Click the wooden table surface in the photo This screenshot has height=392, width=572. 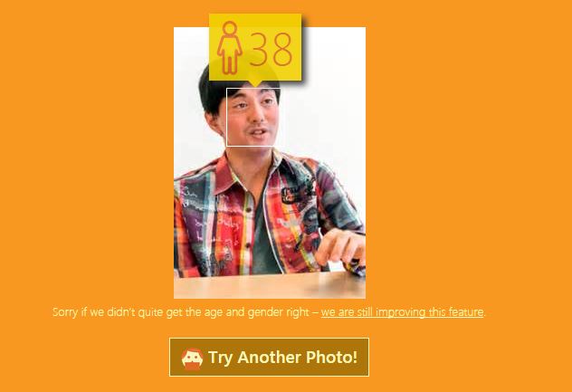[x=270, y=286]
